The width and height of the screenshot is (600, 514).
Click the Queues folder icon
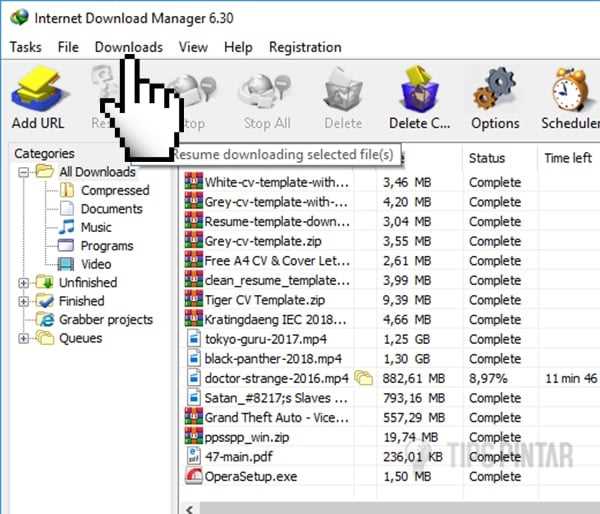coord(44,338)
